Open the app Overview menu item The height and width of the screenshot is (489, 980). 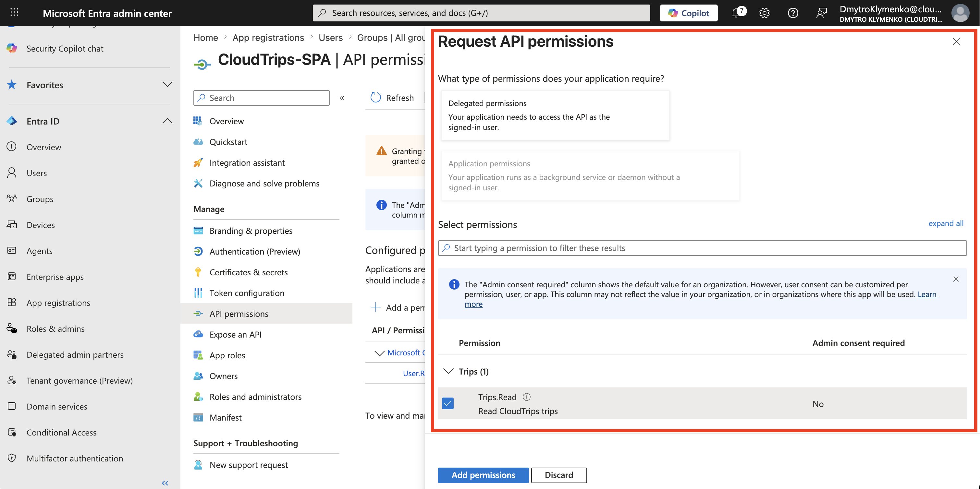(x=227, y=121)
